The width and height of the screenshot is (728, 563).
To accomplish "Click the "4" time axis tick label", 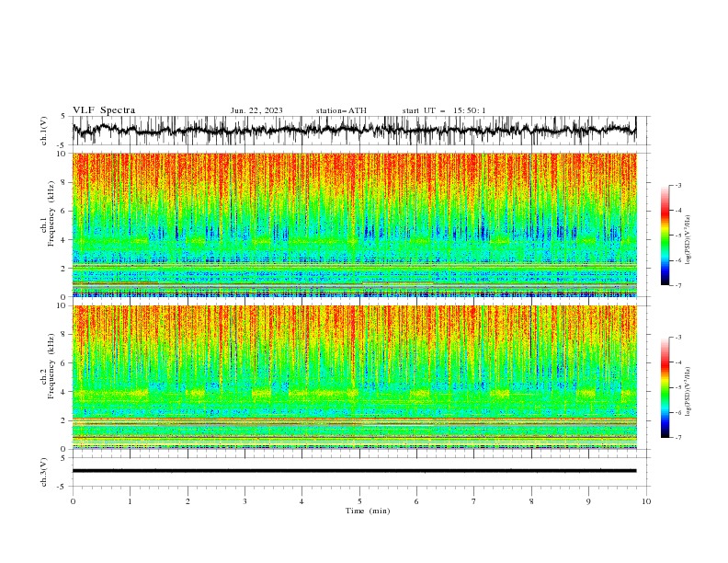I will click(301, 501).
